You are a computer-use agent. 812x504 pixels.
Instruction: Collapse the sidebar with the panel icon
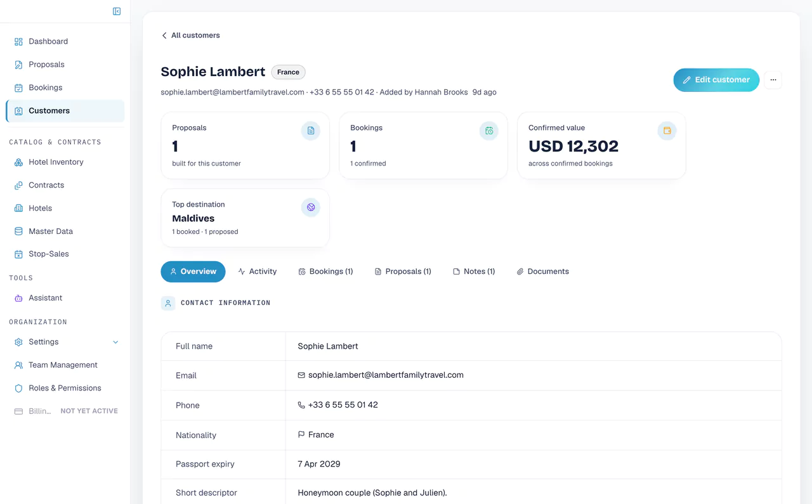(117, 11)
